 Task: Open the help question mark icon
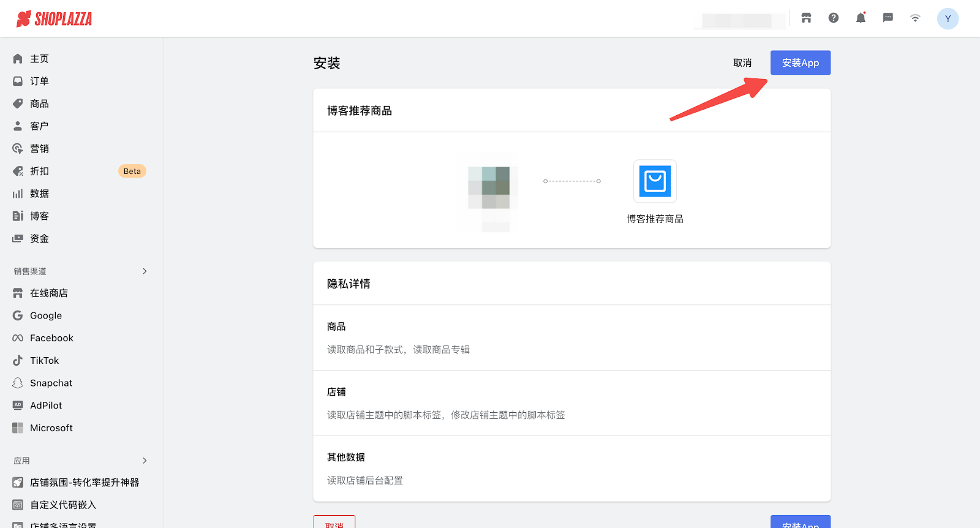tap(834, 18)
